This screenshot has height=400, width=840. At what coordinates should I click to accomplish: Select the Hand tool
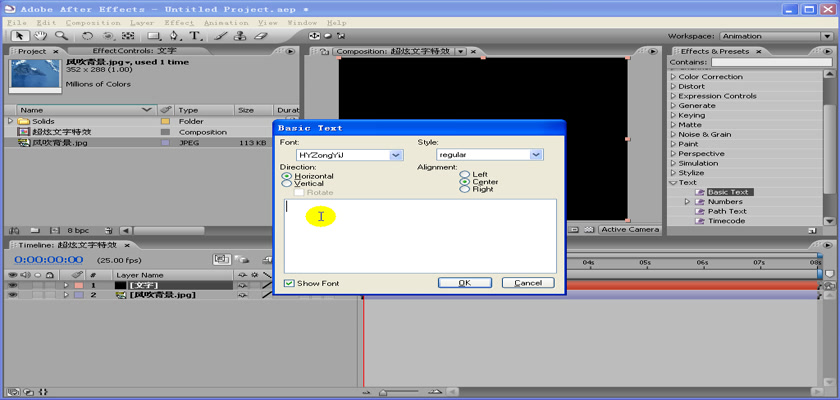tap(40, 36)
